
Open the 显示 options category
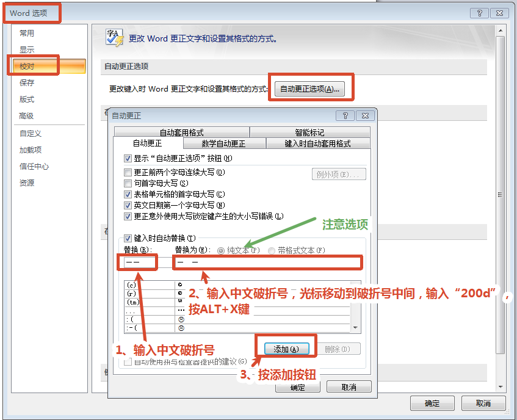27,50
